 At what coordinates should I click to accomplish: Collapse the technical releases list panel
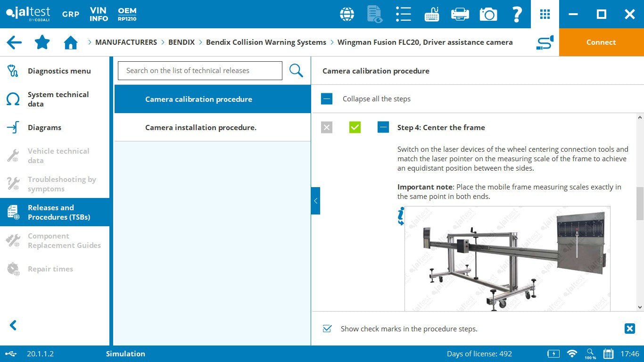coord(315,201)
